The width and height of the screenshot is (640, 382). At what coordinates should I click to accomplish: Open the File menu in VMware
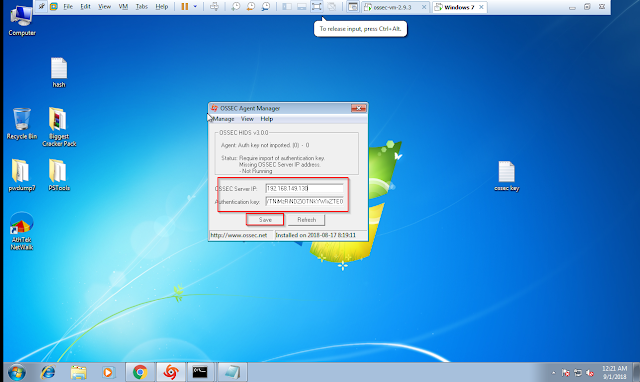click(x=68, y=7)
